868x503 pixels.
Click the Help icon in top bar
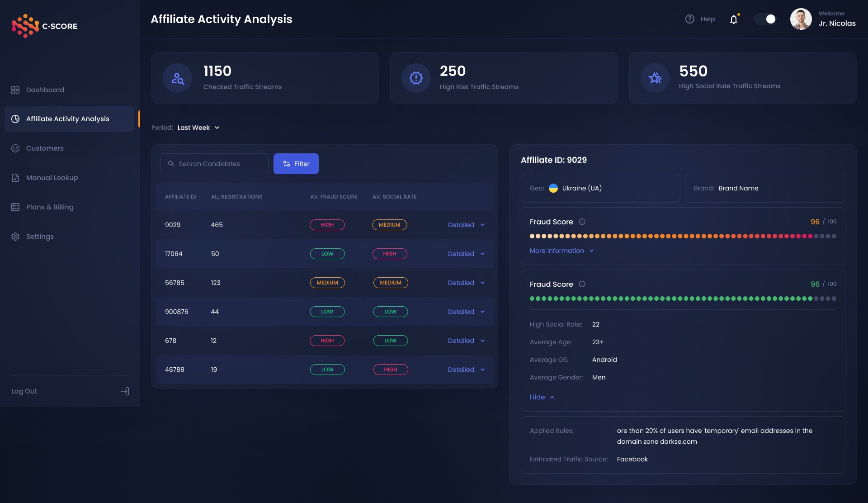point(690,19)
